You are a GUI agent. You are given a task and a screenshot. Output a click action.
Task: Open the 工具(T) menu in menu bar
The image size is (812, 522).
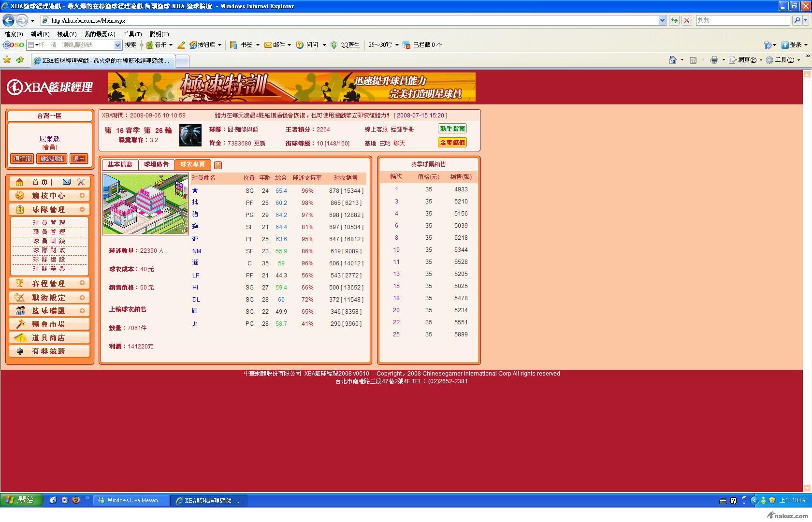click(x=132, y=34)
